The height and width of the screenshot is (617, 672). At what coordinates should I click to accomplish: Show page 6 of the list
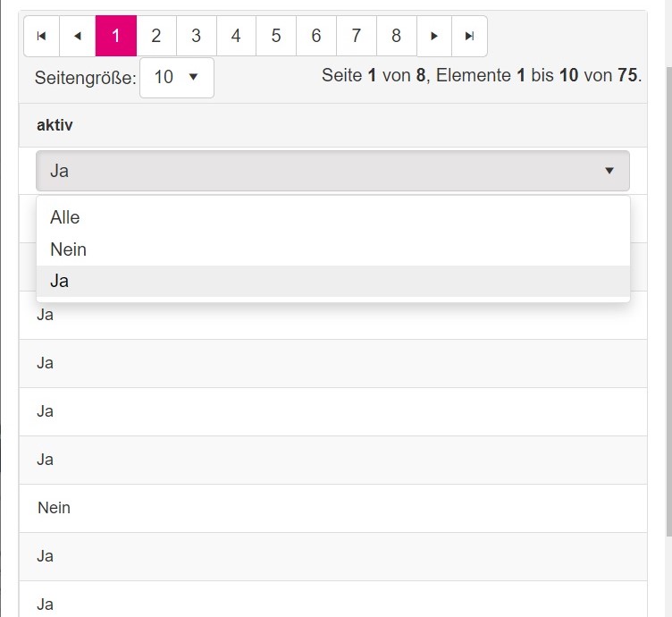point(316,36)
